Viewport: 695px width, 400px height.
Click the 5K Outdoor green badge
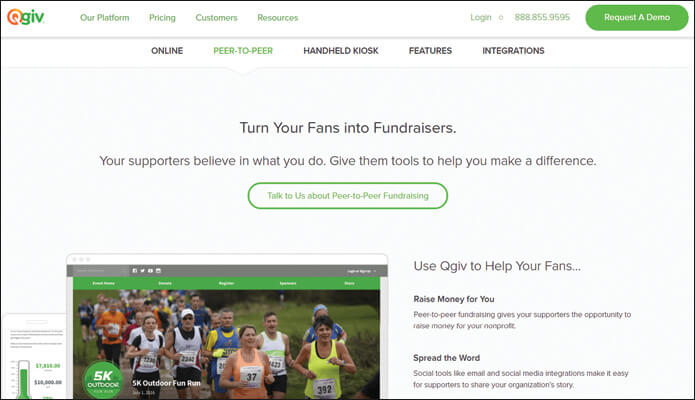click(x=103, y=379)
